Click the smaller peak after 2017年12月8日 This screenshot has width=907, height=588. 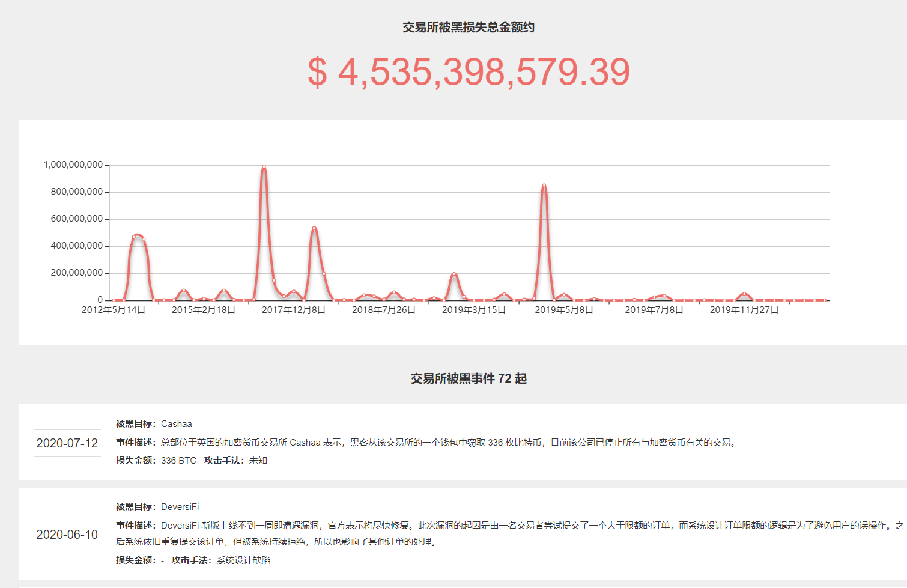314,227
